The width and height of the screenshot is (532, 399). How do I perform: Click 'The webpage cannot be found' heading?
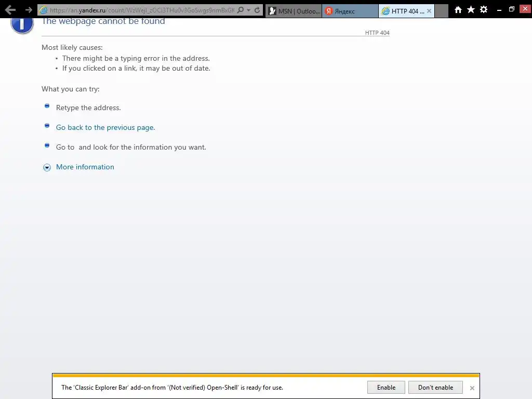coord(103,21)
